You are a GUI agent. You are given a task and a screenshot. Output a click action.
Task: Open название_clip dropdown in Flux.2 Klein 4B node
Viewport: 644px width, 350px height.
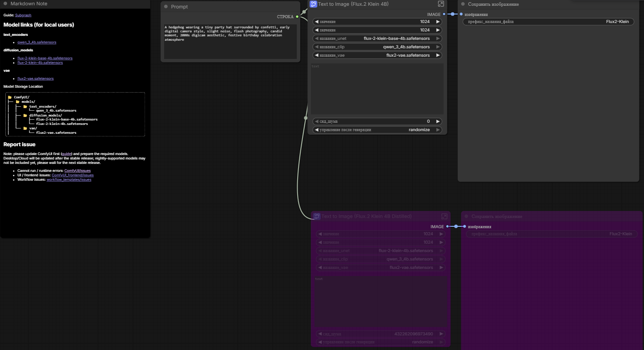[x=377, y=47]
